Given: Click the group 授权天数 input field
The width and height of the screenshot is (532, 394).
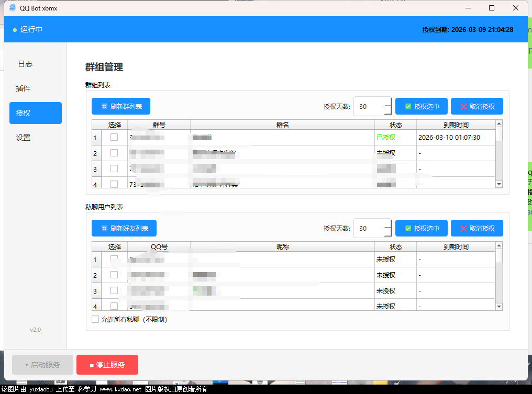Looking at the screenshot, I should [369, 106].
